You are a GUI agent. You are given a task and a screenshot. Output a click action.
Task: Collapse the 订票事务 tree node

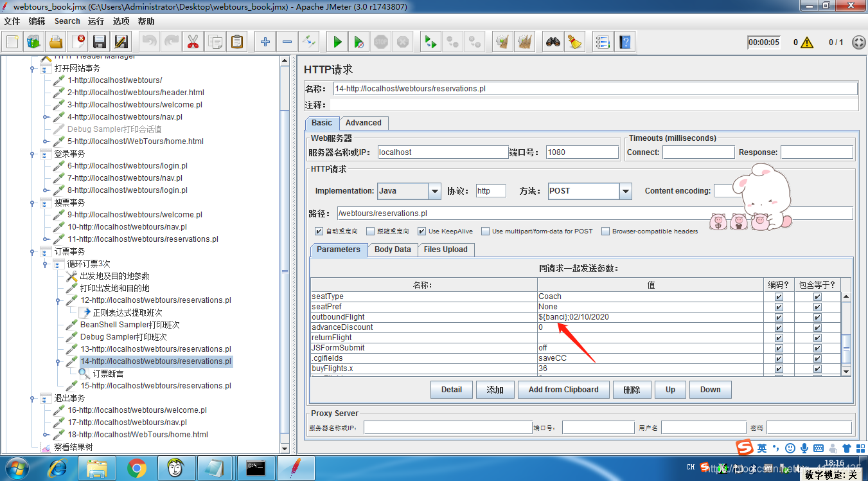32,252
